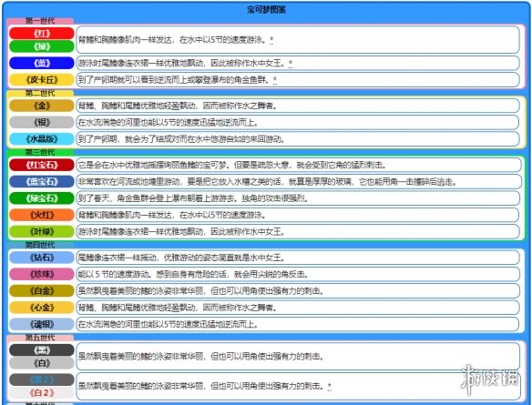Click the 宝可梦图鉴 header title
This screenshot has height=405, width=532.
tap(266, 9)
